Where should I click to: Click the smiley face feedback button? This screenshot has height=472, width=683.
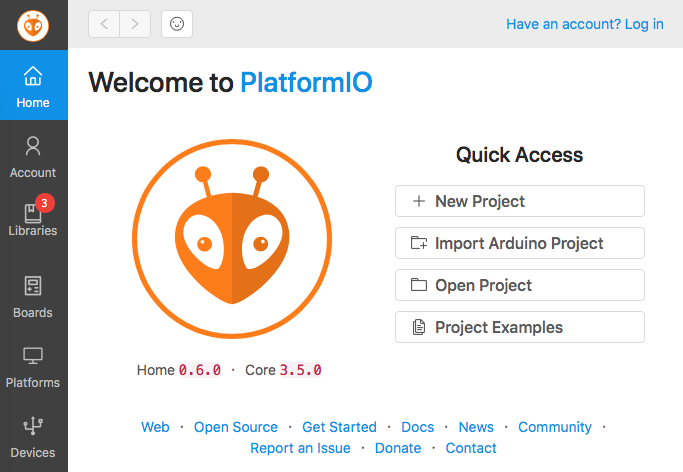(177, 24)
